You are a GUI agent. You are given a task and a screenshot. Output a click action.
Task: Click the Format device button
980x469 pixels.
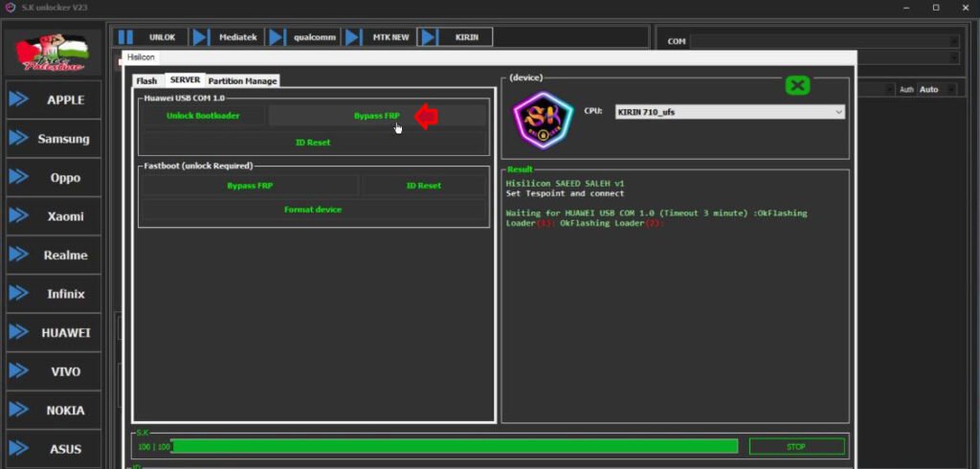[x=313, y=210]
